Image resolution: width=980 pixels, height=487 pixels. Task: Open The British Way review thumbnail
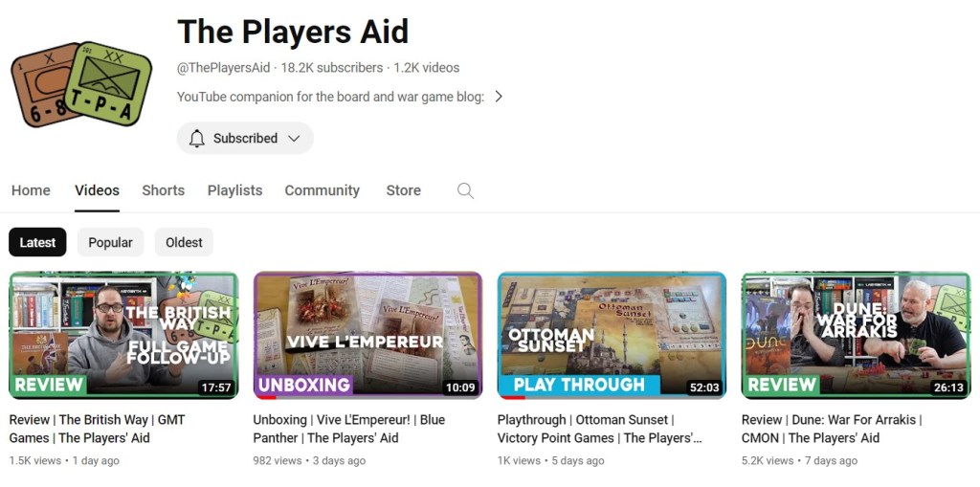click(x=123, y=335)
